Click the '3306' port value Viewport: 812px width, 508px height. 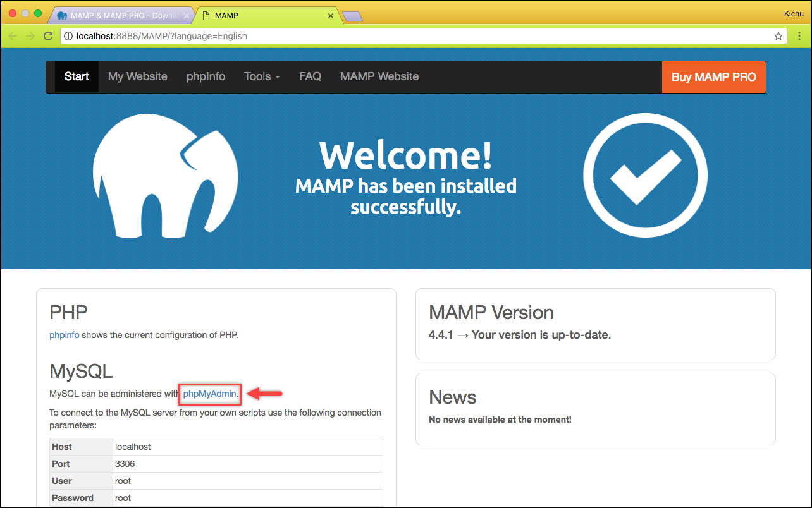(125, 464)
